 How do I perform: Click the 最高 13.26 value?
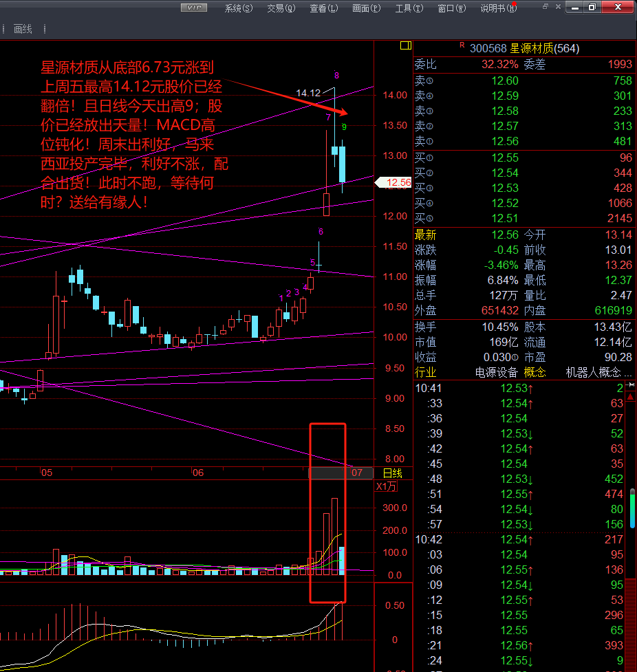(618, 265)
